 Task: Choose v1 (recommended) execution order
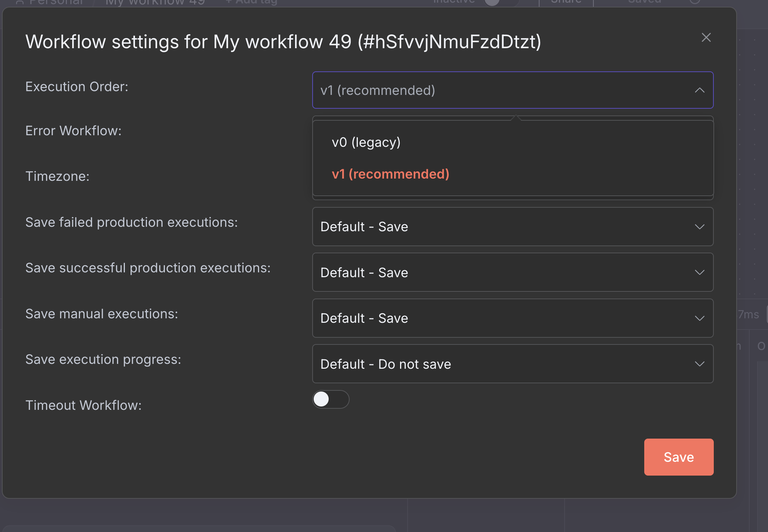(x=390, y=174)
